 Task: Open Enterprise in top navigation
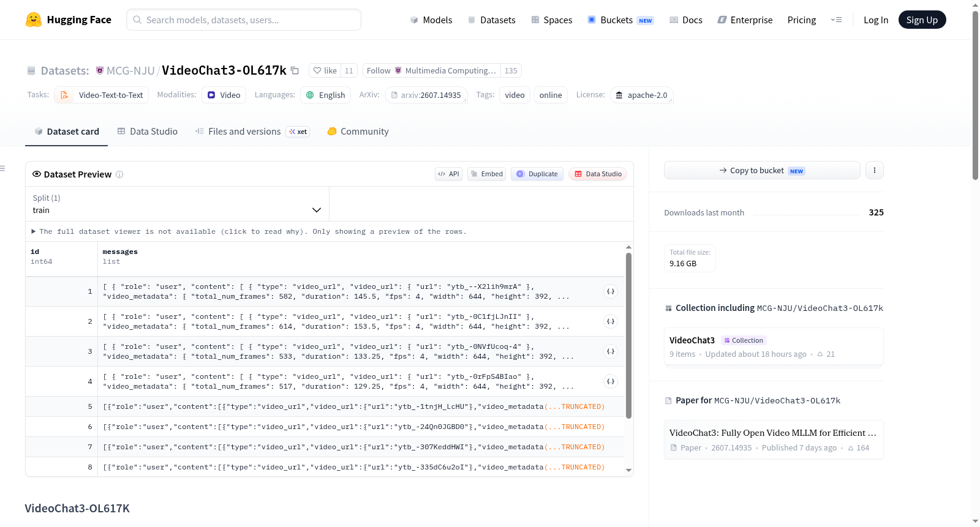[745, 20]
